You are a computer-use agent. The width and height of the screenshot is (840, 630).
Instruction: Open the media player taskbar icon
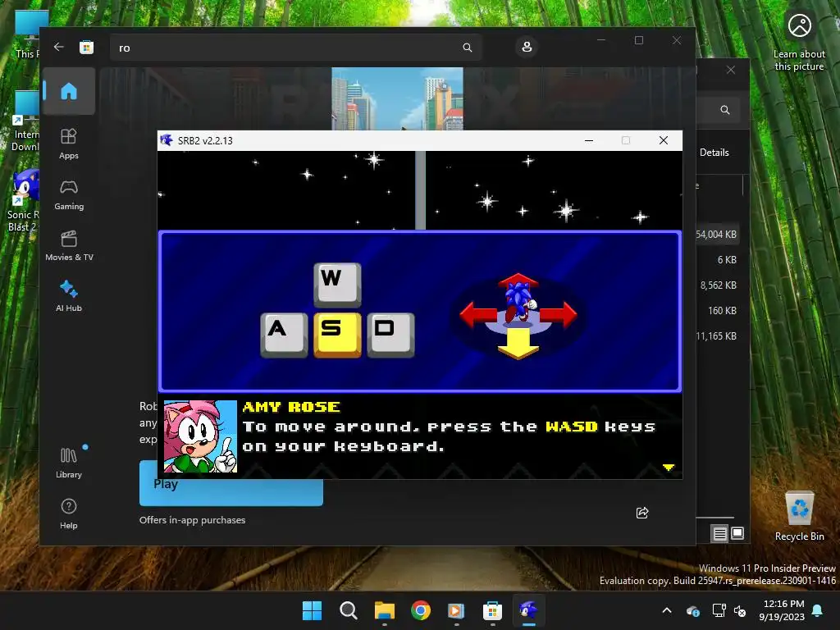point(456,610)
